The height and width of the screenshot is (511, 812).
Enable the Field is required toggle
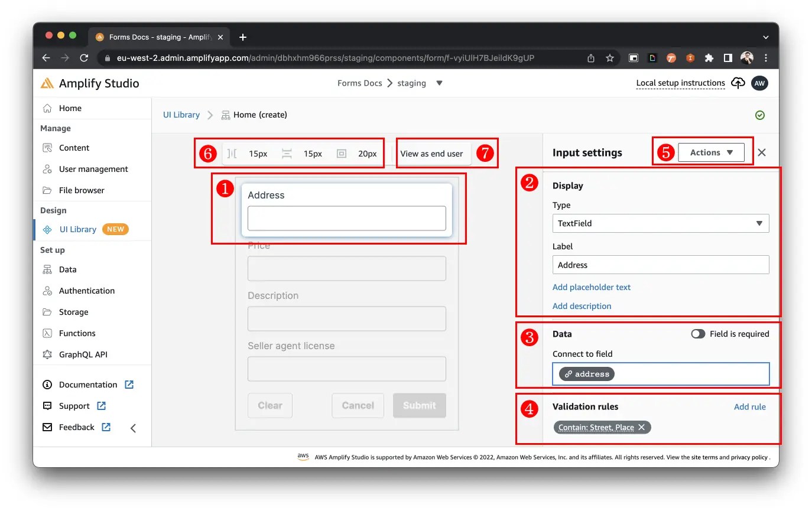[x=698, y=333]
